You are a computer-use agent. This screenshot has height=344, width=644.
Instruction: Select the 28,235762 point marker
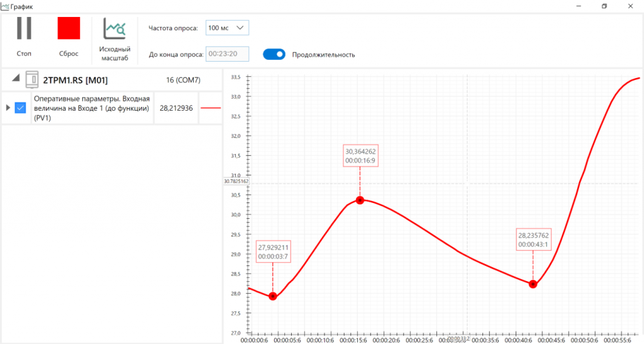tap(533, 284)
